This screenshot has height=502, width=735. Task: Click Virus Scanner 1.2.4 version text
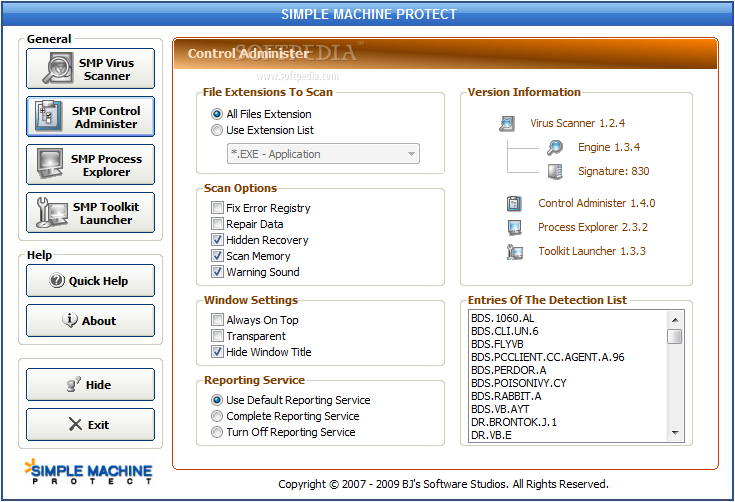coord(578,123)
